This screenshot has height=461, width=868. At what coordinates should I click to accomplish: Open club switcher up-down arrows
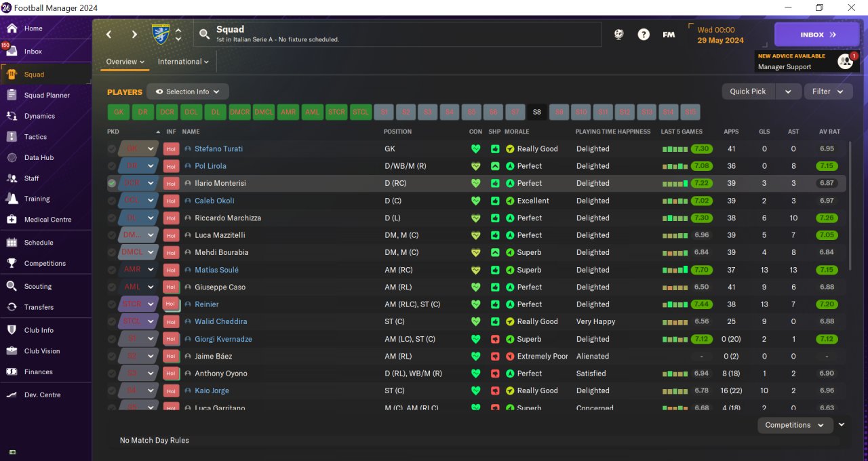click(178, 35)
